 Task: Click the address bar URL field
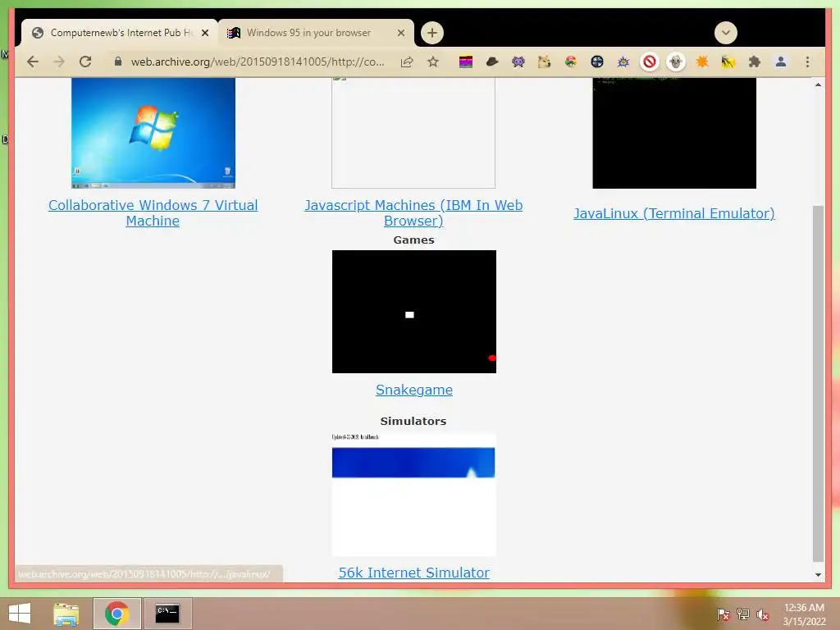coord(258,62)
